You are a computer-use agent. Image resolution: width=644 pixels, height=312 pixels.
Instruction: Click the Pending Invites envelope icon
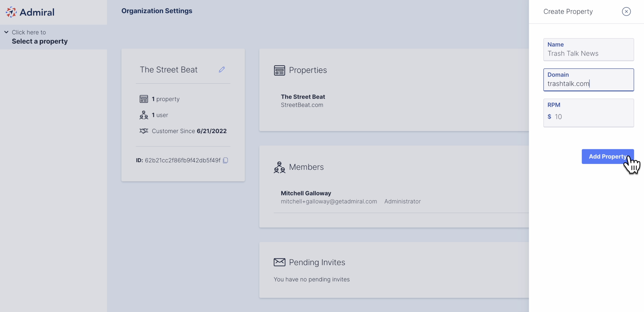click(x=280, y=262)
